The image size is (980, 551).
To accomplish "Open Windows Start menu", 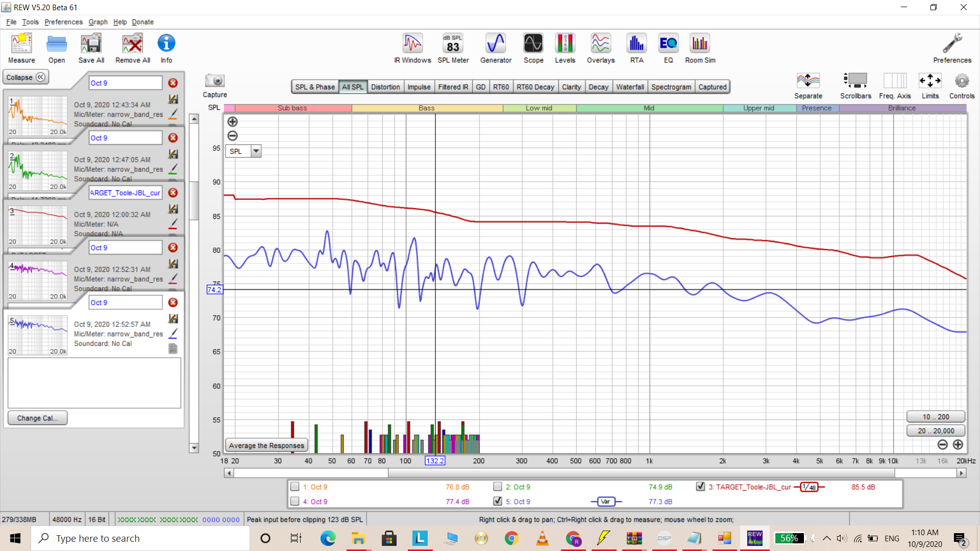I will (x=15, y=538).
